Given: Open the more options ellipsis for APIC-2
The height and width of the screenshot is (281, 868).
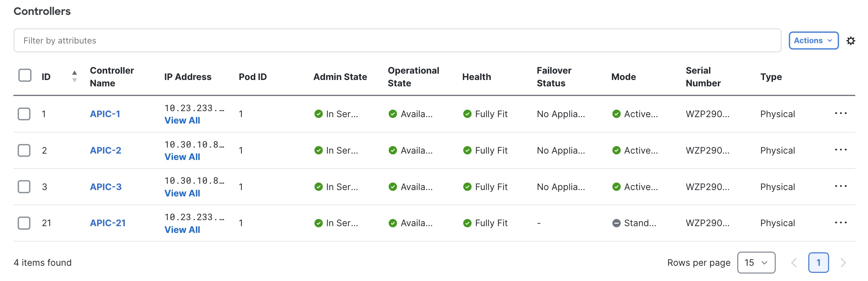Looking at the screenshot, I should click(840, 150).
